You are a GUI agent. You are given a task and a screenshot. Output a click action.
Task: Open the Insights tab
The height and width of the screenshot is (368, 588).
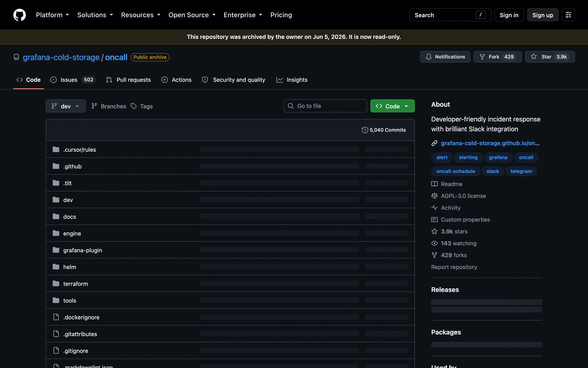[292, 80]
